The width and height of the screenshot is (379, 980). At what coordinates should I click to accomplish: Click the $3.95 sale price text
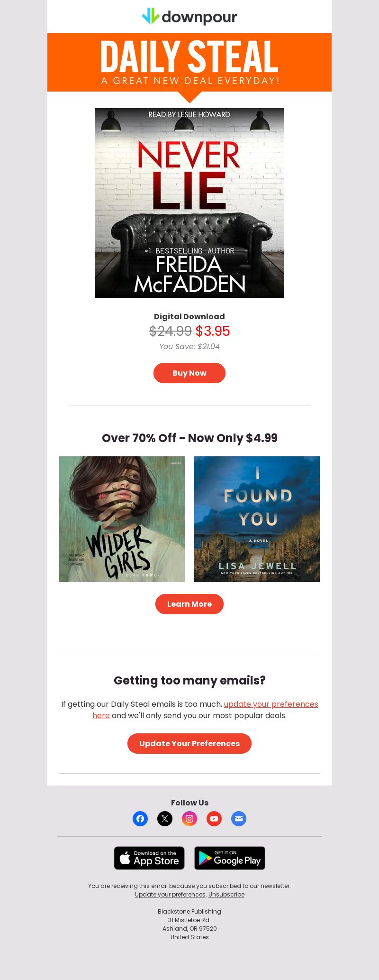213,331
